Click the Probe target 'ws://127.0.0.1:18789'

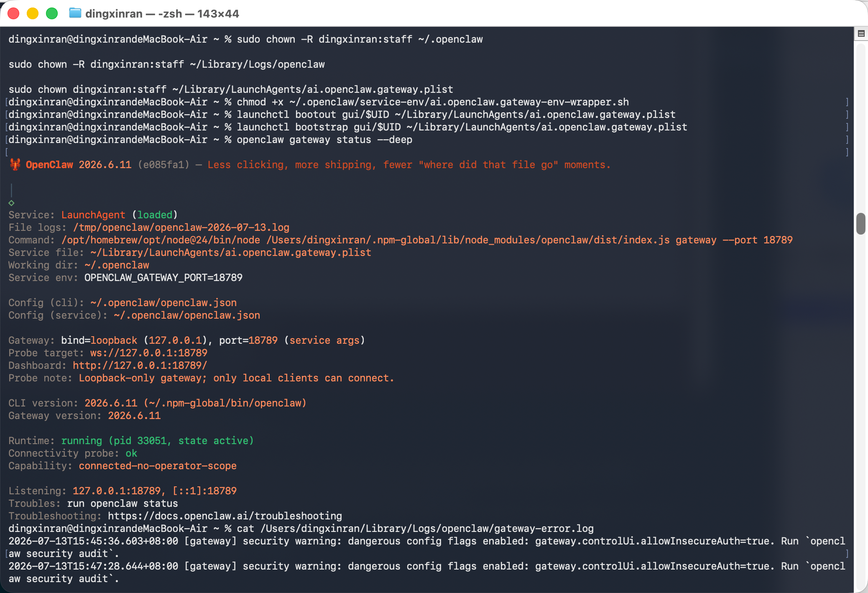(149, 353)
